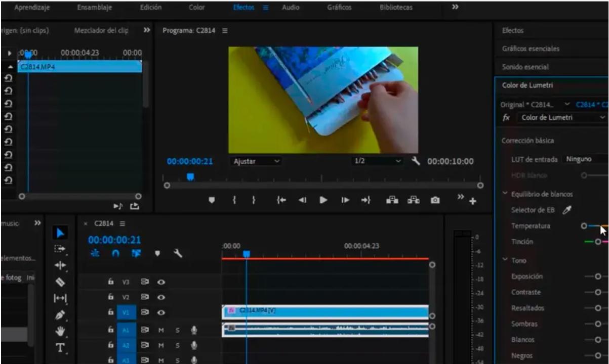Image resolution: width=609 pixels, height=364 pixels.
Task: Open the Gráficos esenciales panel
Action: click(531, 49)
